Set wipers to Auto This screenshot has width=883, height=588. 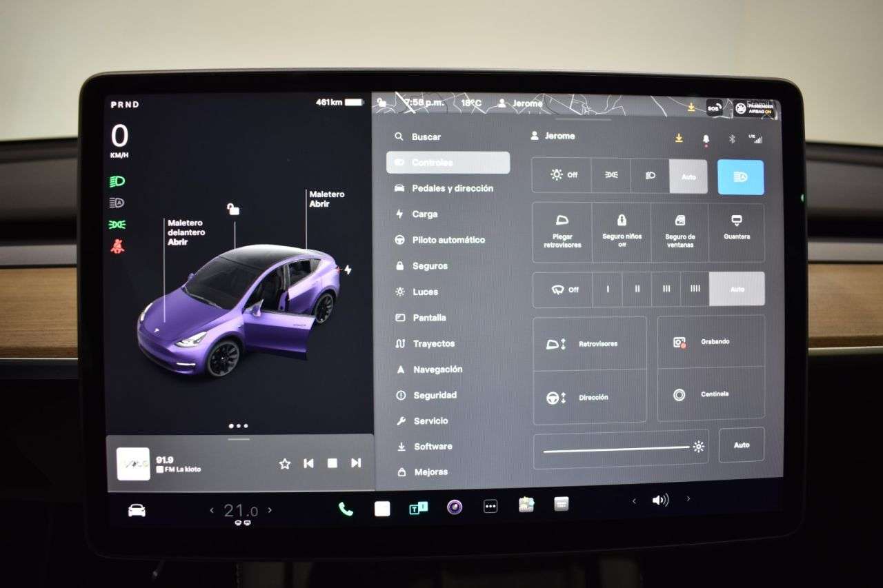[x=736, y=289]
